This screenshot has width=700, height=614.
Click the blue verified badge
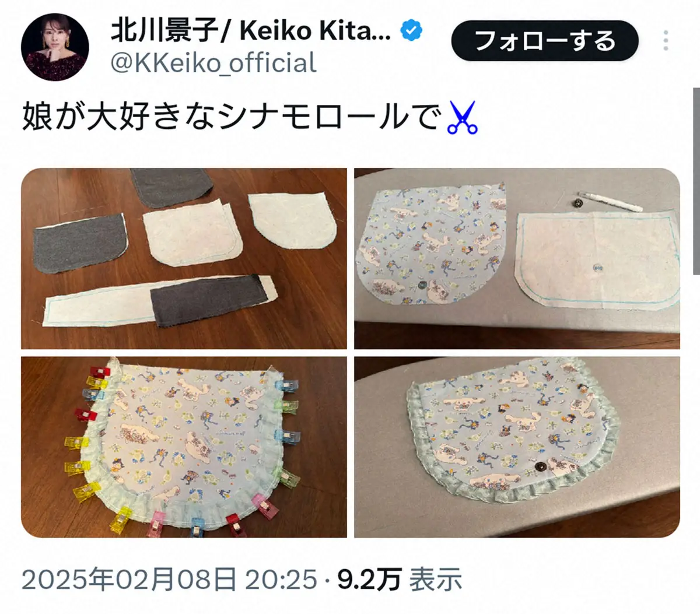(412, 30)
